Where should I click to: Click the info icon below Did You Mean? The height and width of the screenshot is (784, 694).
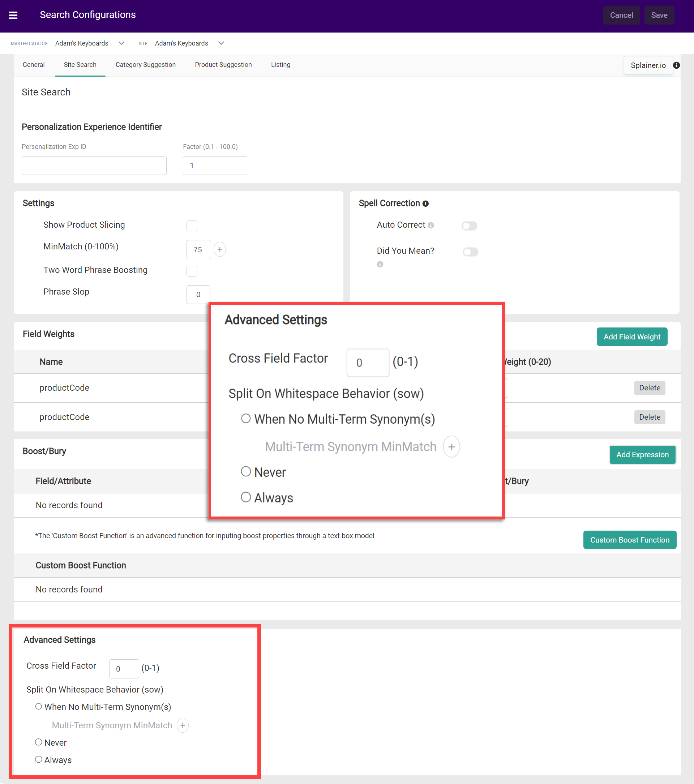[x=380, y=264]
